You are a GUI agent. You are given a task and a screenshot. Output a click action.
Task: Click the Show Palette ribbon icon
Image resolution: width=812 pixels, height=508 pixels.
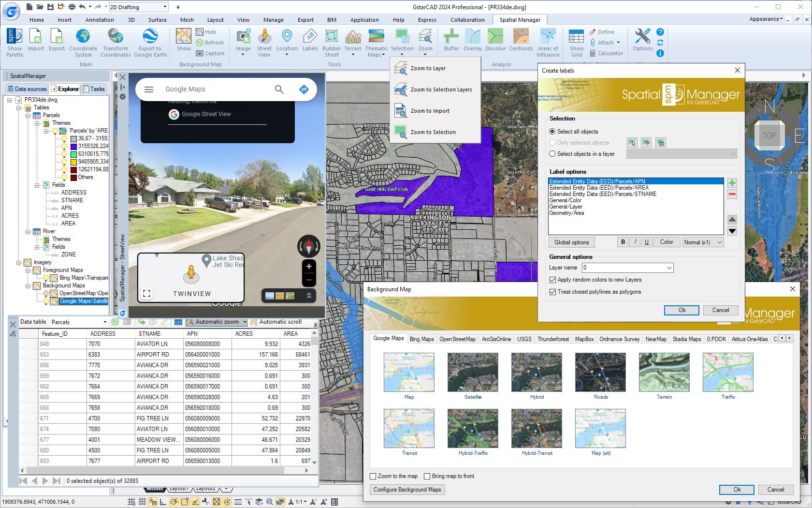[14, 43]
